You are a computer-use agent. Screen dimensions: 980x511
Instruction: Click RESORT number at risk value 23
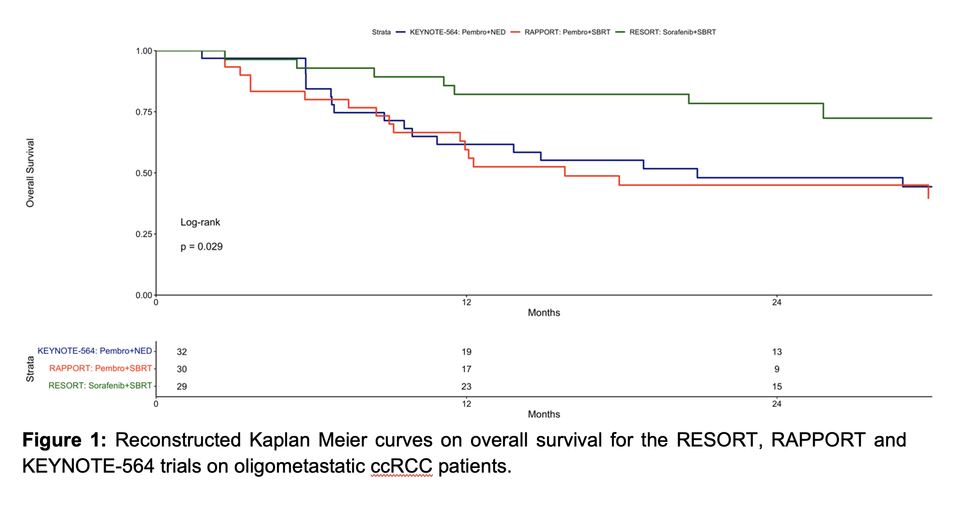click(466, 387)
